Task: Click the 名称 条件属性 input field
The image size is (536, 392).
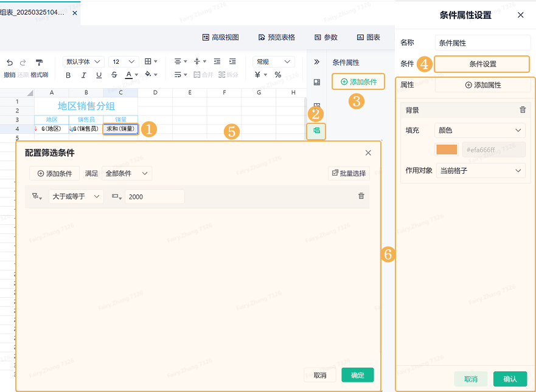Action: click(482, 43)
